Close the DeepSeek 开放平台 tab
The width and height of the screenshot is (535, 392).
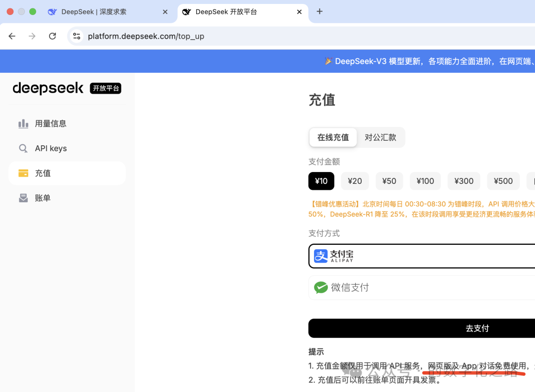(299, 12)
